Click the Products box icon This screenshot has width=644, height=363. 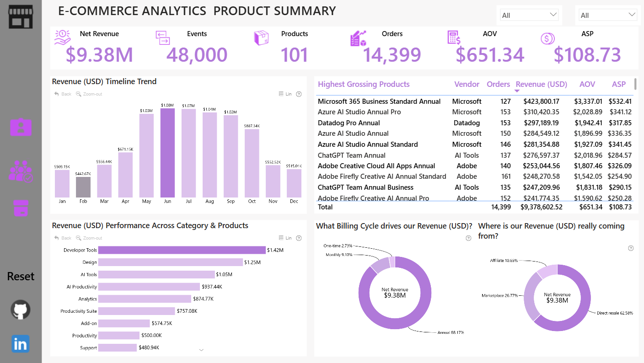[x=261, y=38]
